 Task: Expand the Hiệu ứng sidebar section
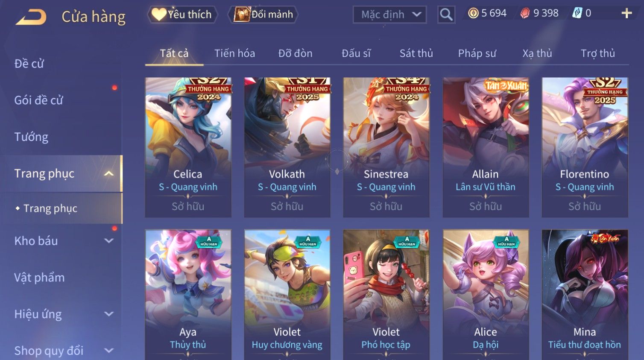tap(109, 314)
